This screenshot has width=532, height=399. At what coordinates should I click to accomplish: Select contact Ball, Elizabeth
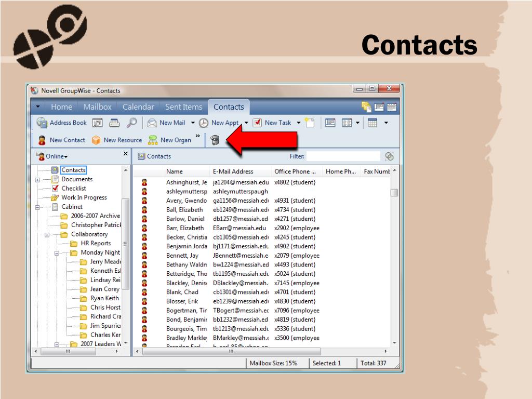[x=184, y=210]
